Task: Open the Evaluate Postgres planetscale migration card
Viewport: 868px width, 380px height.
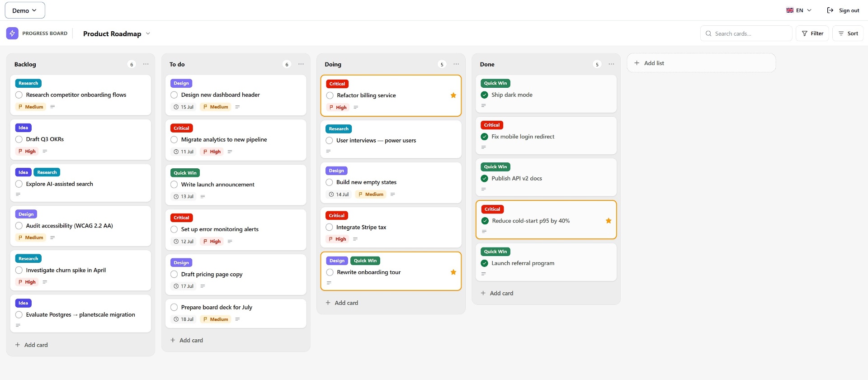Action: point(80,315)
